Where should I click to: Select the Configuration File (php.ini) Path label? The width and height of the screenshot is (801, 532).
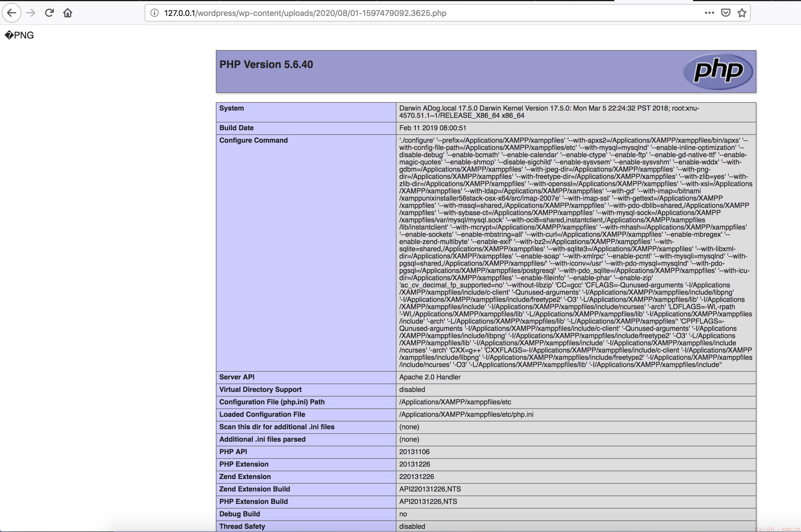272,402
